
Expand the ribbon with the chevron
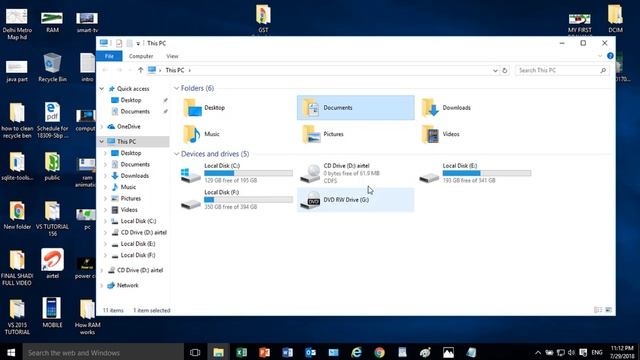[x=600, y=56]
